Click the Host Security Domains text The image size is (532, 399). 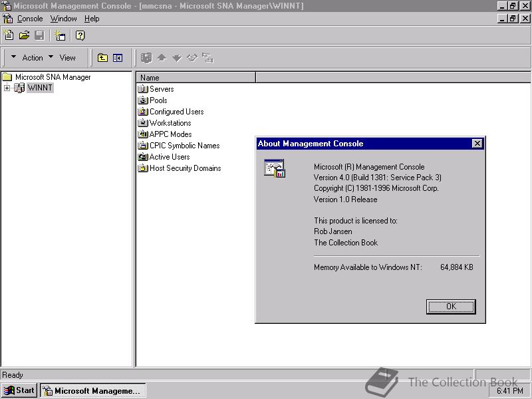point(186,168)
